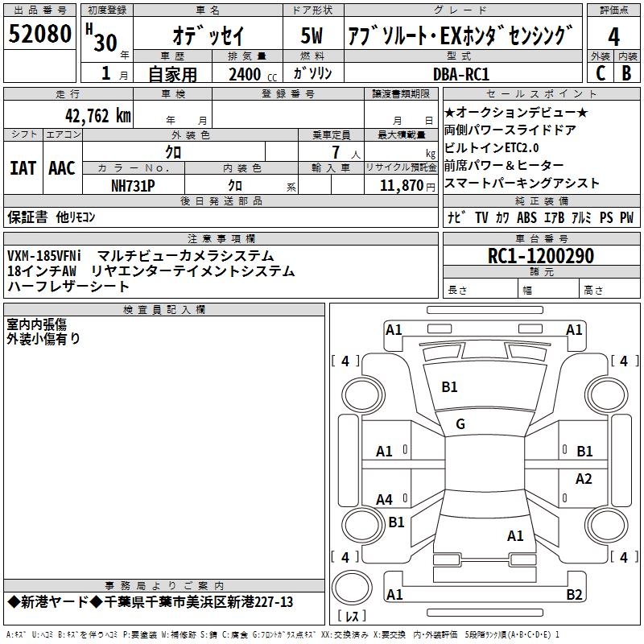Select the 新港ヤード address line
The height and width of the screenshot is (644, 644).
[x=151, y=602]
